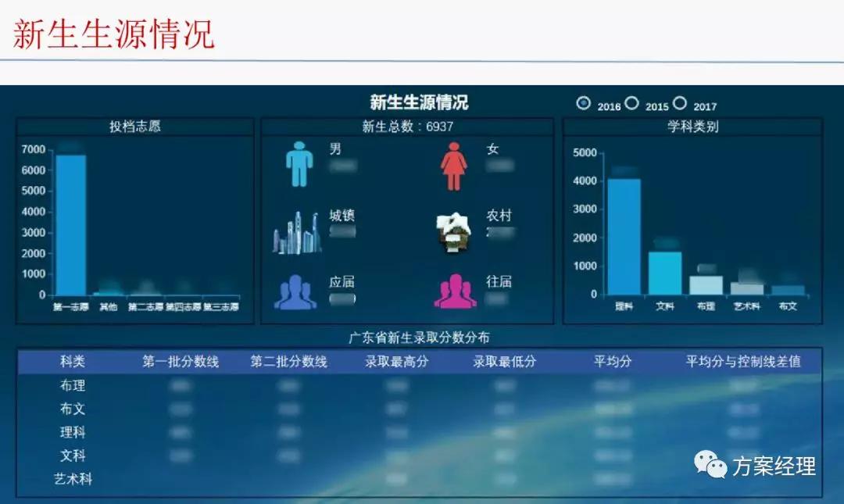Screen dimensions: 844x504
Task: Click the 文科 row in the score table
Action: tap(420, 456)
